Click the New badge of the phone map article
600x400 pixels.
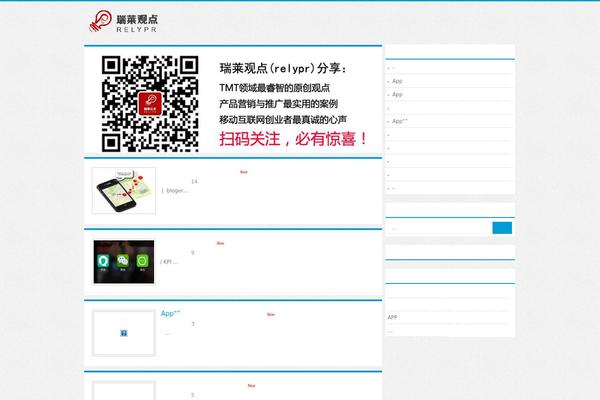pos(244,172)
